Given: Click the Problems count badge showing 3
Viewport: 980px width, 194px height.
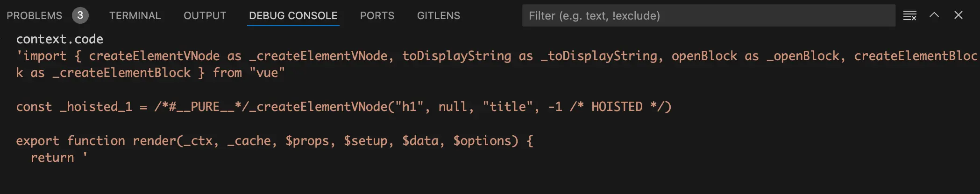Looking at the screenshot, I should tap(80, 15).
